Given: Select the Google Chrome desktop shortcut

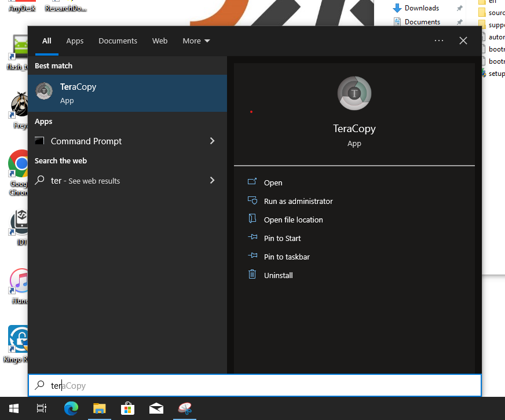Looking at the screenshot, I should (19, 173).
